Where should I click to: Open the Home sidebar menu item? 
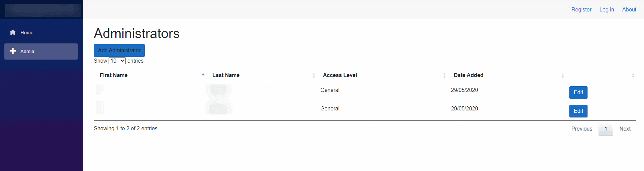[27, 33]
